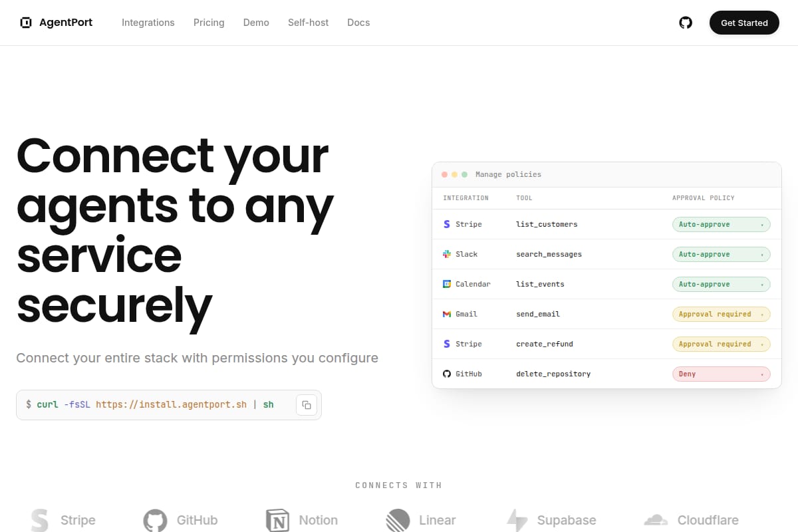This screenshot has width=798, height=532.
Task: Open Approval required dropdown for create_refund
Action: click(x=722, y=344)
